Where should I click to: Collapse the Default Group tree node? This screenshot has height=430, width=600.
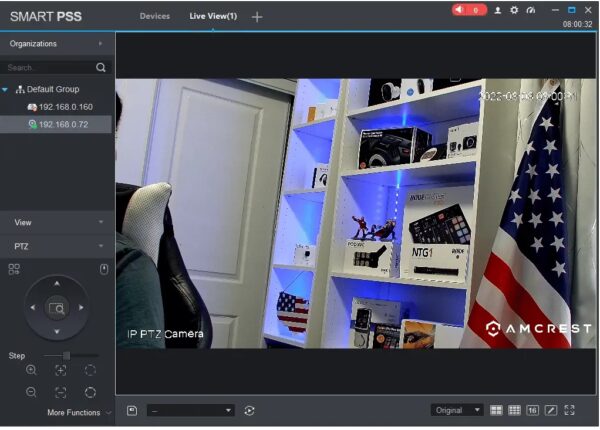point(6,89)
